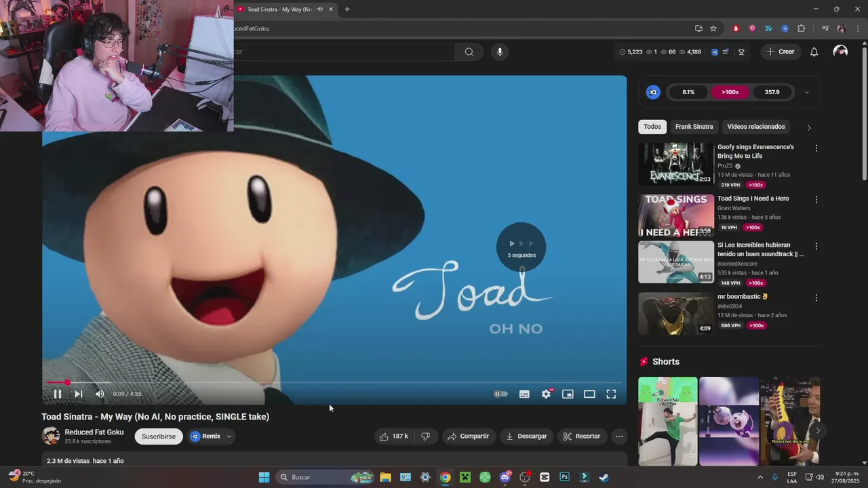
Task: Open the Minecraft taskbar icon
Action: pyautogui.click(x=465, y=477)
